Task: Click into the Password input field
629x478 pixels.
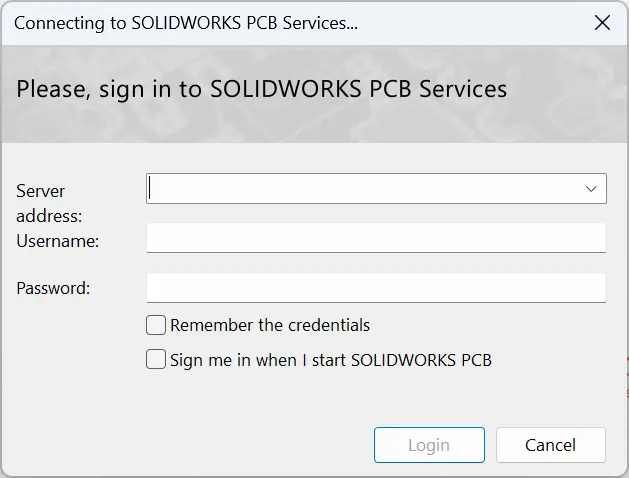Action: point(376,288)
